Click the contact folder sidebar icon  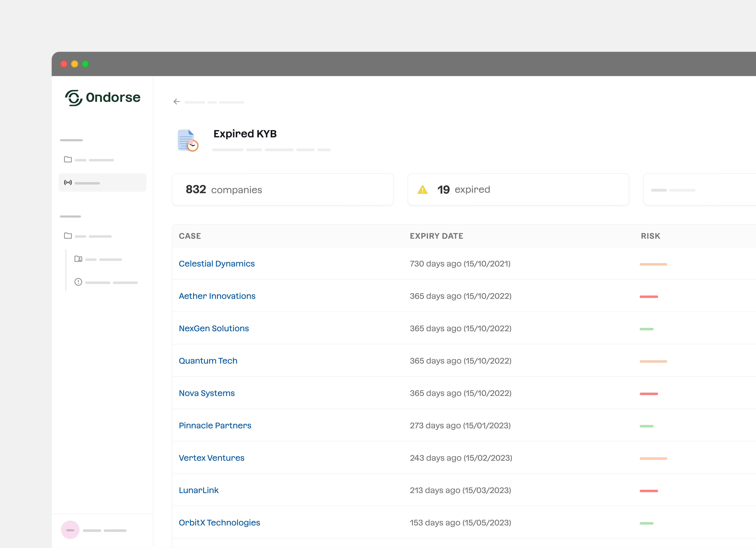coord(78,259)
